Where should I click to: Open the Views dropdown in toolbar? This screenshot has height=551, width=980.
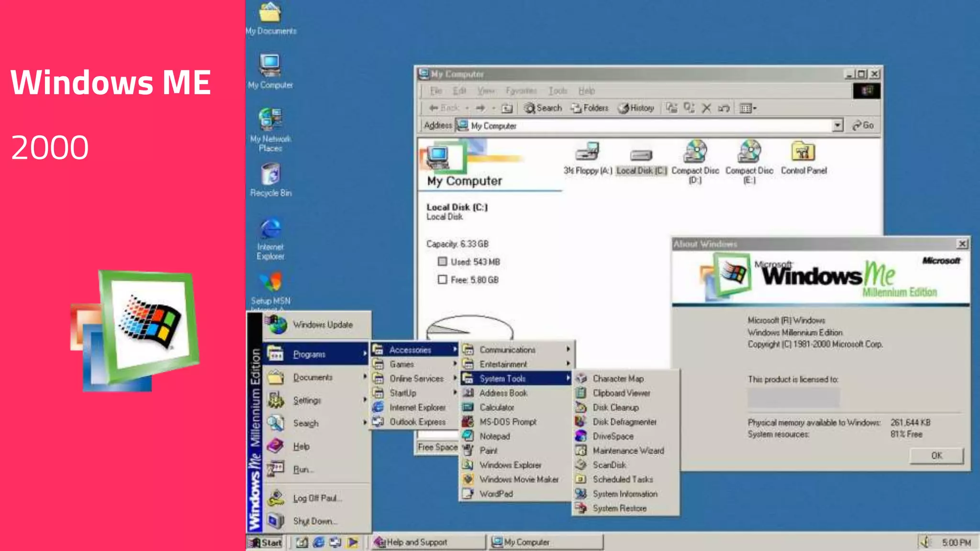pos(748,108)
